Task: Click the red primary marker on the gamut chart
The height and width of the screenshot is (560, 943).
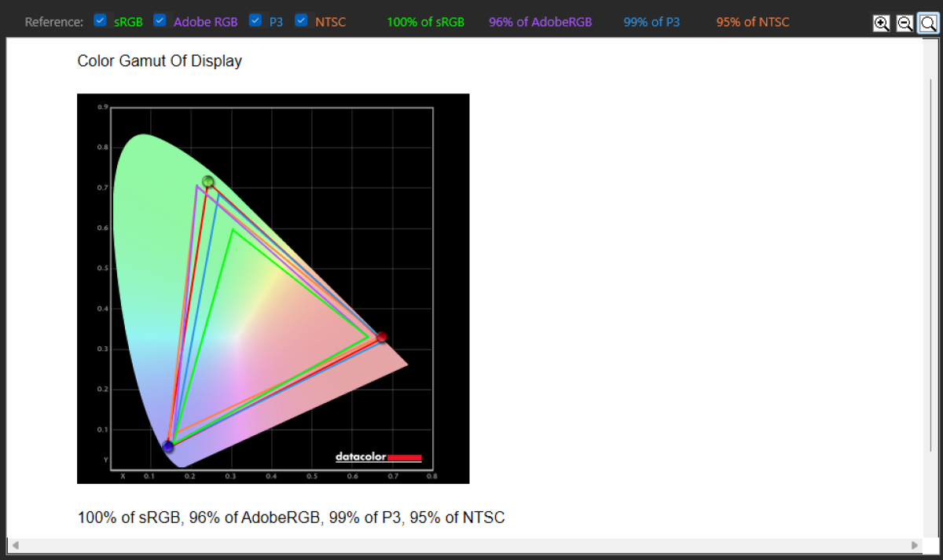Action: pyautogui.click(x=382, y=337)
